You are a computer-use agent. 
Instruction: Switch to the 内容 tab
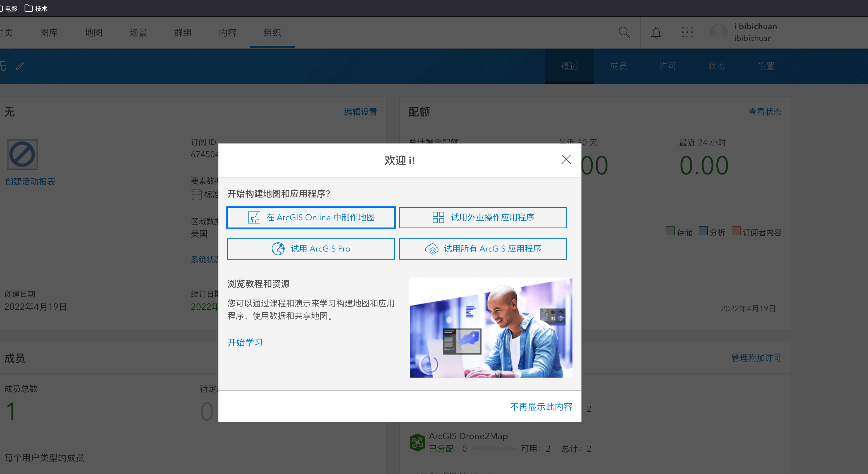pyautogui.click(x=227, y=33)
